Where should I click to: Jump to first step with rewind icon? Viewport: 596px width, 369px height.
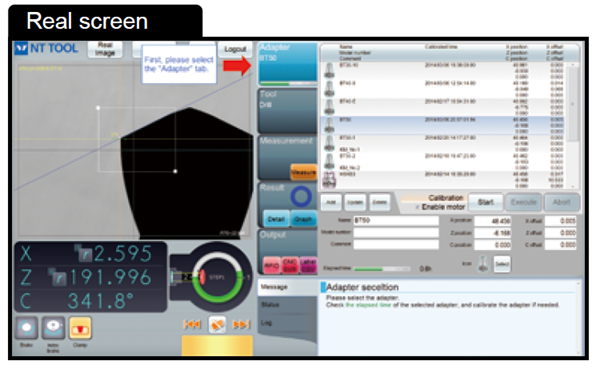click(x=192, y=325)
